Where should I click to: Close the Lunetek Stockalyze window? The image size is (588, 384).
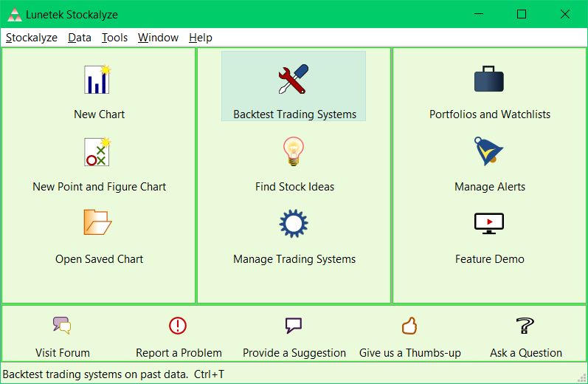coord(564,14)
